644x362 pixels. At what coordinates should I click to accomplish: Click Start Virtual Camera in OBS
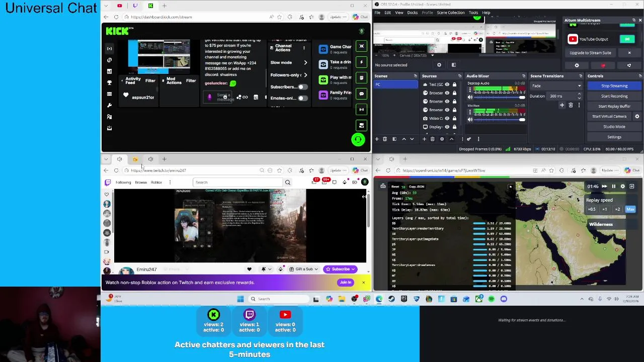click(609, 116)
